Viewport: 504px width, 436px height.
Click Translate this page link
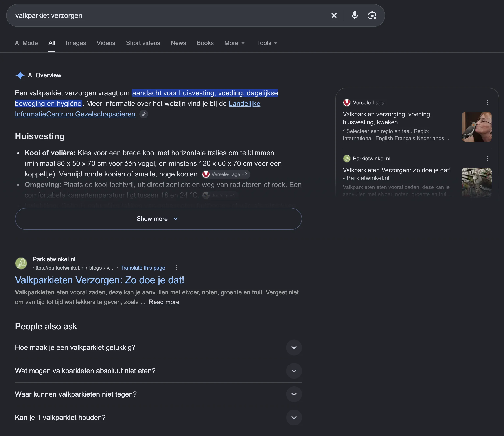(x=143, y=268)
